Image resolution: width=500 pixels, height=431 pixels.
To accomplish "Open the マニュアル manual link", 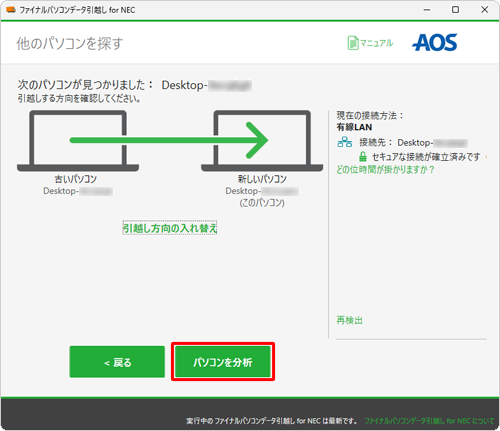I will [x=377, y=43].
